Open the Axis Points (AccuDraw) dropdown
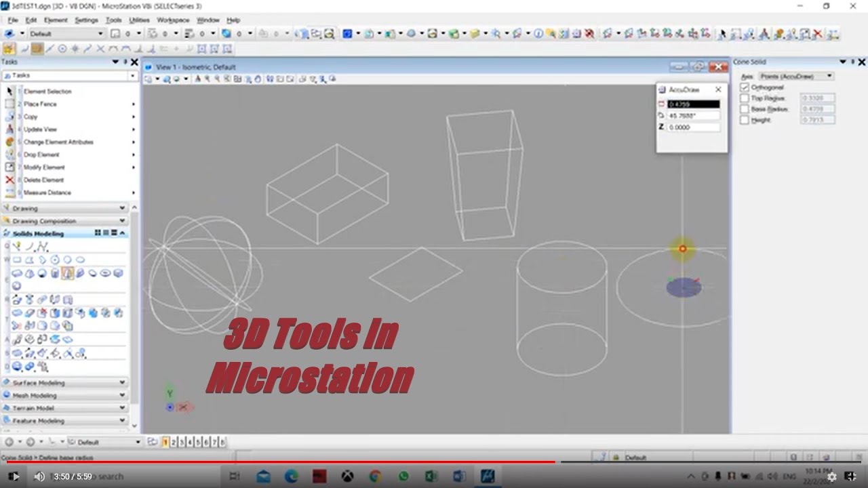Viewport: 868px width, 488px height. [796, 77]
